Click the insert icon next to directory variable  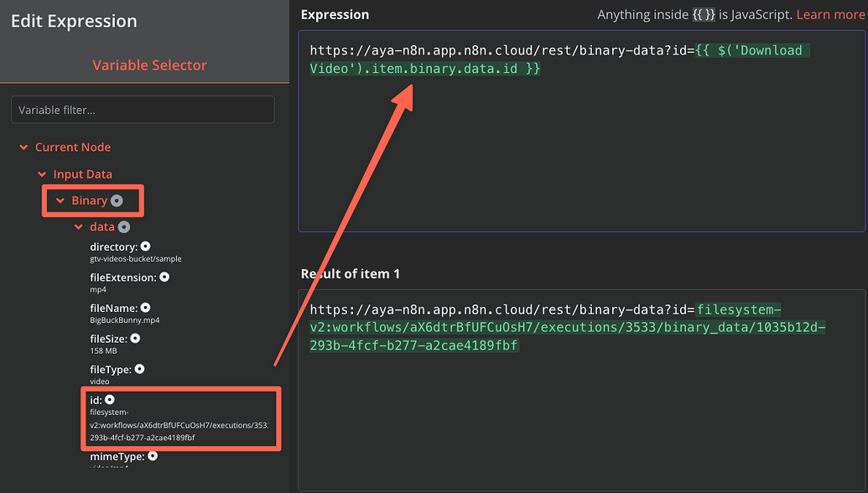[143, 246]
